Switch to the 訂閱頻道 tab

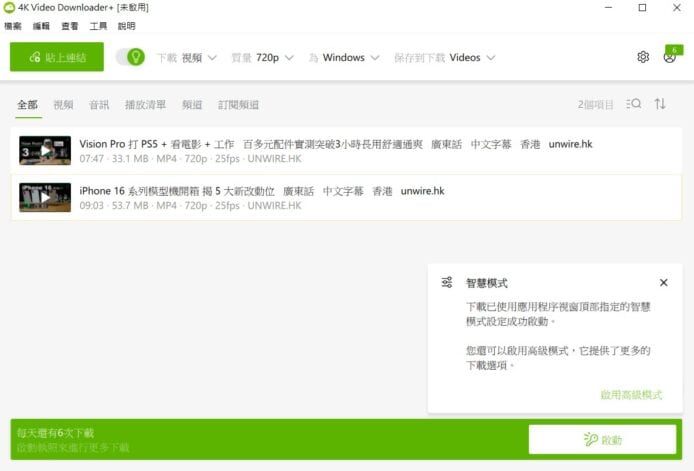pyautogui.click(x=238, y=105)
